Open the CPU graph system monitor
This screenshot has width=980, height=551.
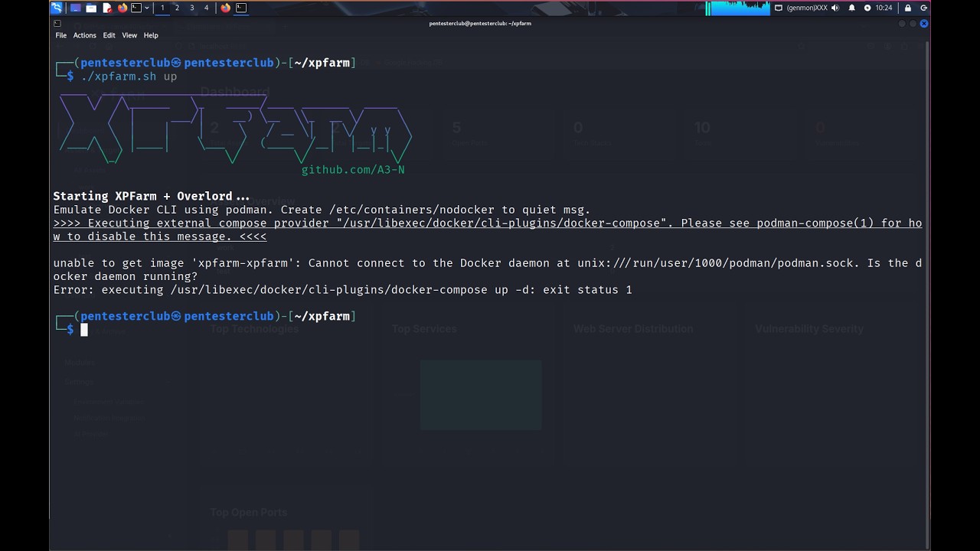tap(738, 8)
